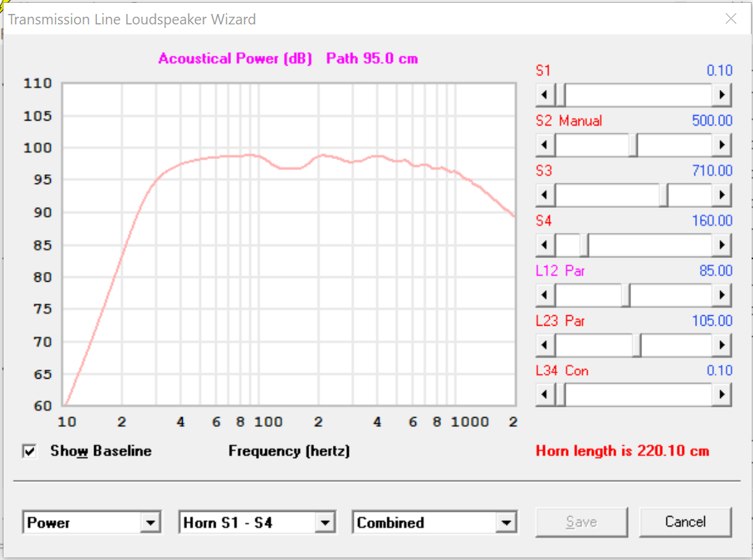
Task: Click the L23 Par slider thumb
Action: [x=636, y=345]
